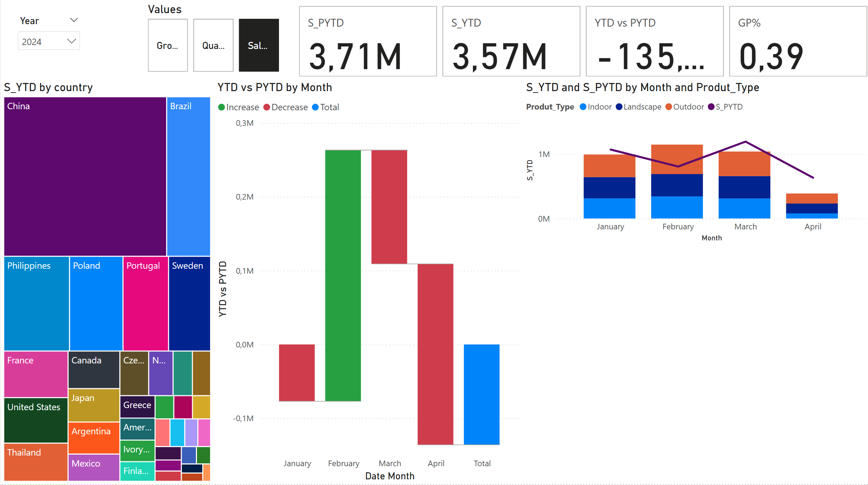The width and height of the screenshot is (868, 485).
Task: Click the Outdoor legend marker
Action: [x=669, y=107]
